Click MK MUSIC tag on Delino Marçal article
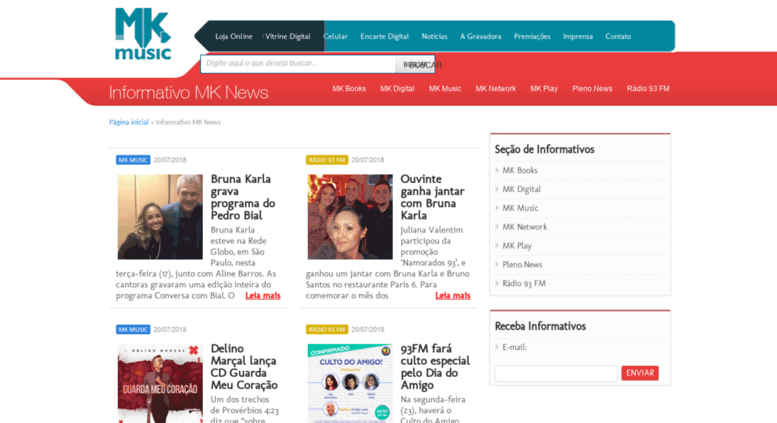 pos(133,329)
